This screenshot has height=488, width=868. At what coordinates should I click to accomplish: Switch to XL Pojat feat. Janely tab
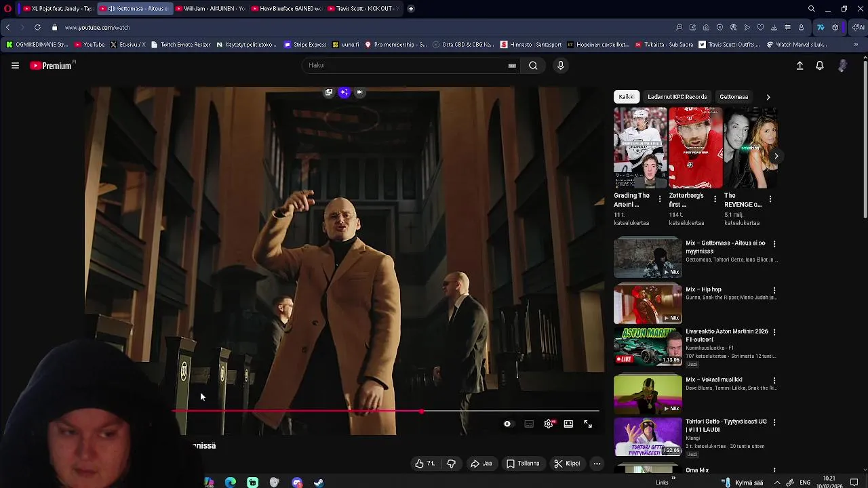click(58, 9)
